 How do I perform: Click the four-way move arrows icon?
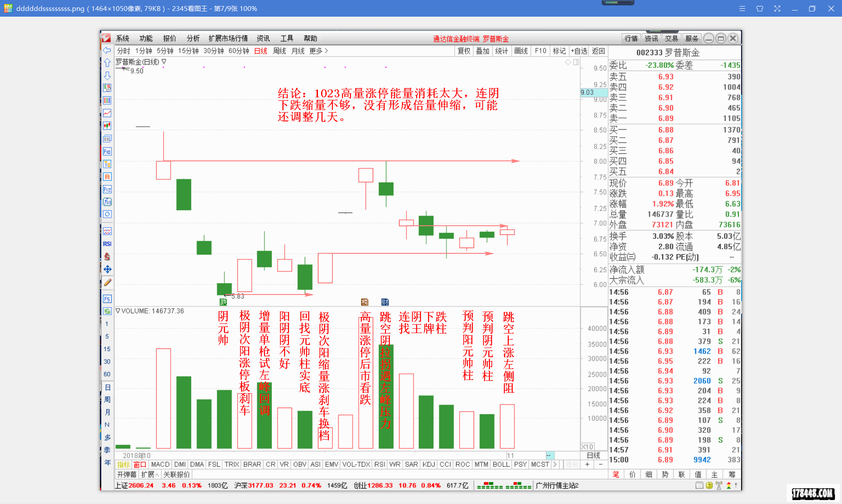click(x=107, y=269)
